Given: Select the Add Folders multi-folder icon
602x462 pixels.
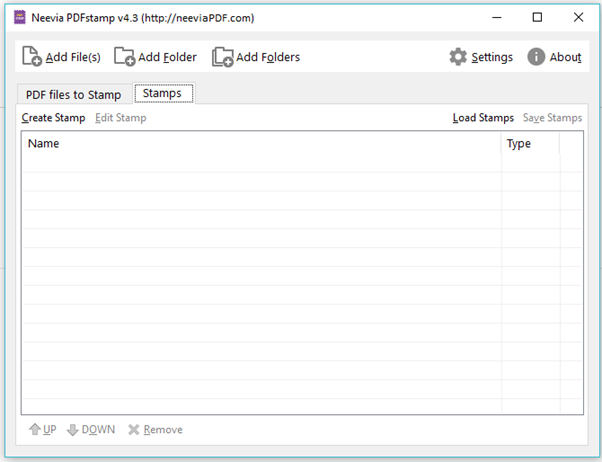Looking at the screenshot, I should point(222,57).
